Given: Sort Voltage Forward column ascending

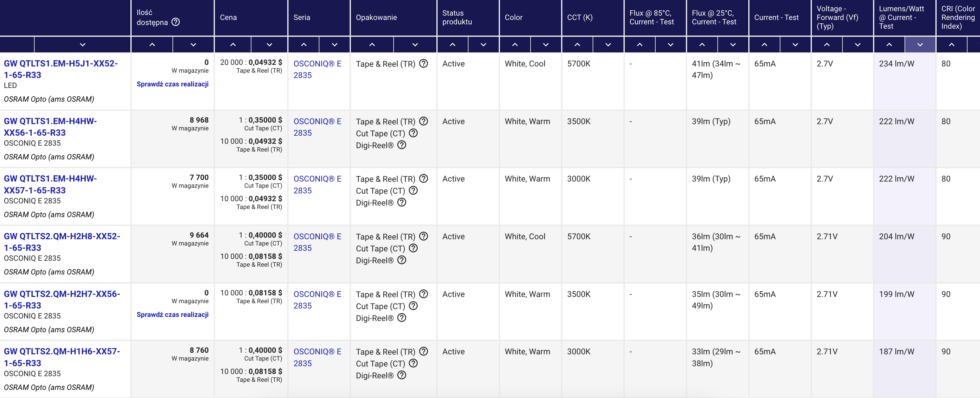Looking at the screenshot, I should point(827,45).
